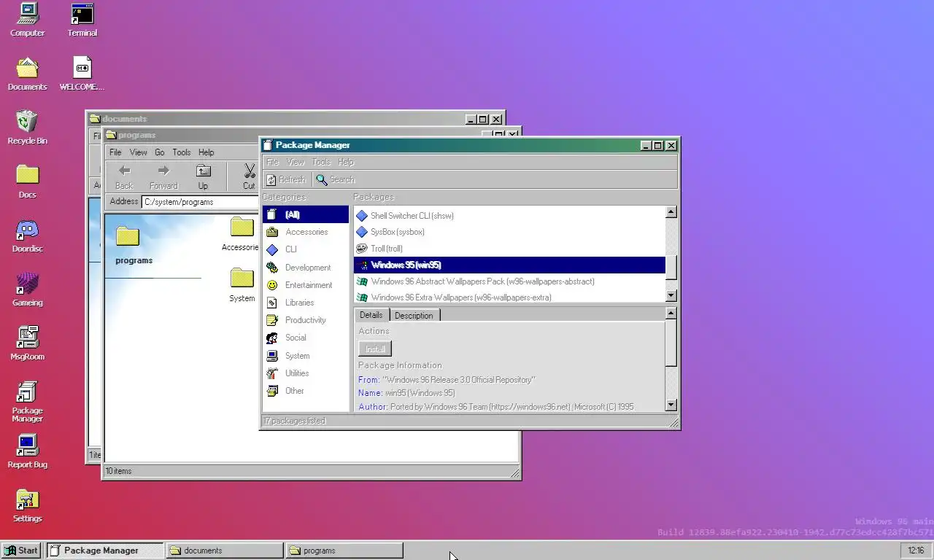
Task: Open the Report Bug desktop icon
Action: pos(27,451)
